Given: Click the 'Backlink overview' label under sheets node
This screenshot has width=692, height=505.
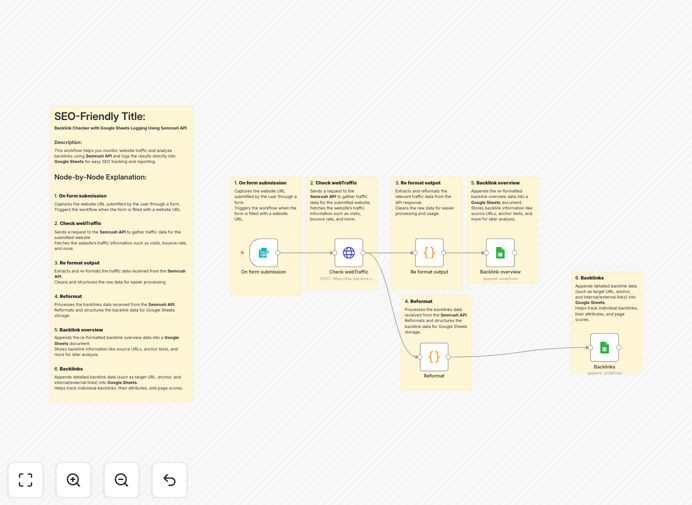Looking at the screenshot, I should [500, 272].
